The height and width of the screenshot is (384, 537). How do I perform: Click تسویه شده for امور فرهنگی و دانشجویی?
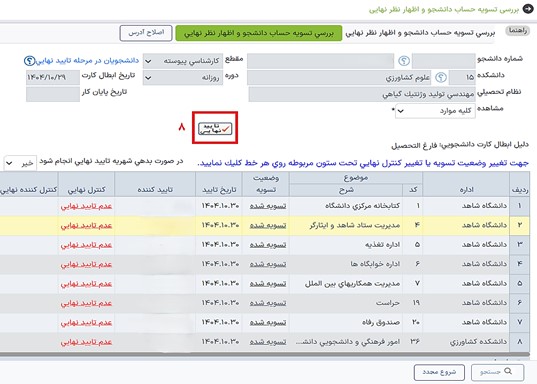coord(268,342)
